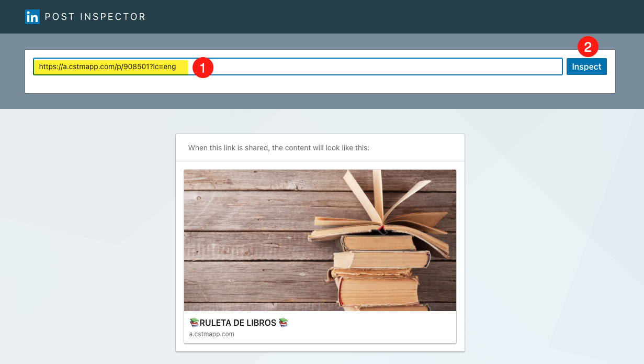Click the books emoji before RULETA

tap(194, 323)
